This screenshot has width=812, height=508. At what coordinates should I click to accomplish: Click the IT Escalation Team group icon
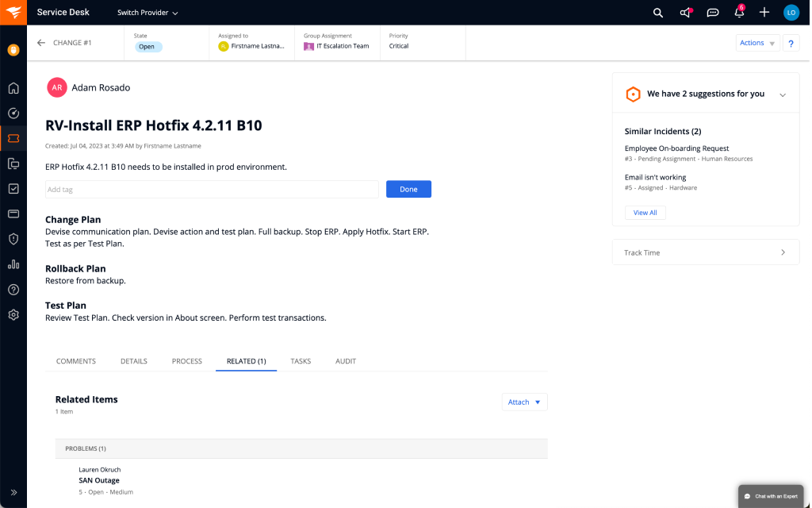click(x=308, y=46)
